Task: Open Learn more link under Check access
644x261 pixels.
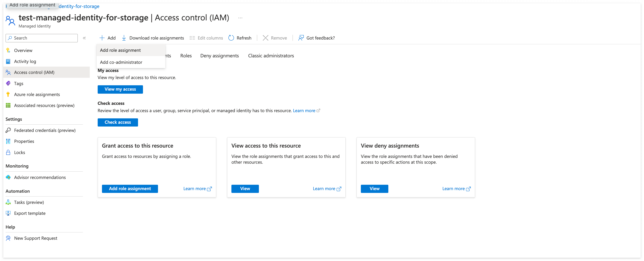Action: (x=304, y=110)
